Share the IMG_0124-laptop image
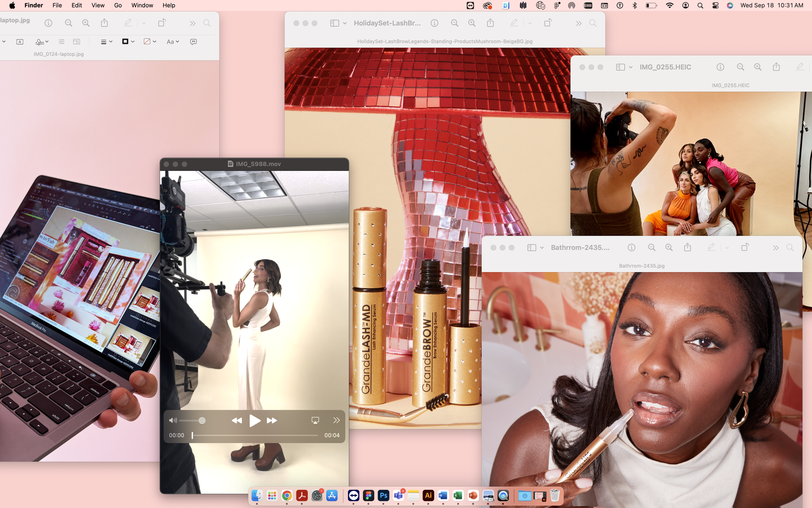 coord(104,23)
